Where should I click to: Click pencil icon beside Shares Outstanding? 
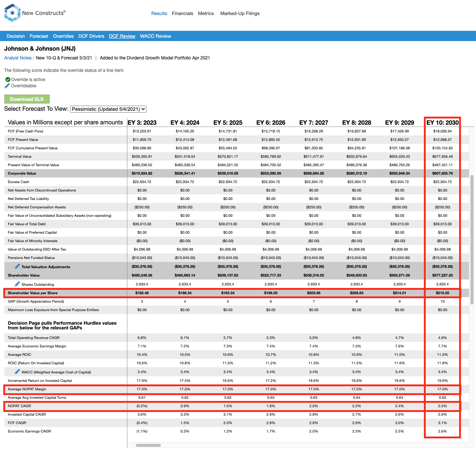[x=17, y=284]
